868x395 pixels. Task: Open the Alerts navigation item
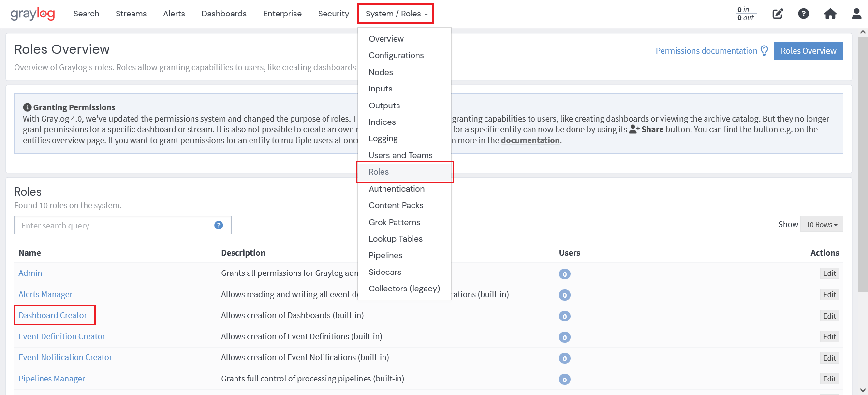tap(174, 14)
